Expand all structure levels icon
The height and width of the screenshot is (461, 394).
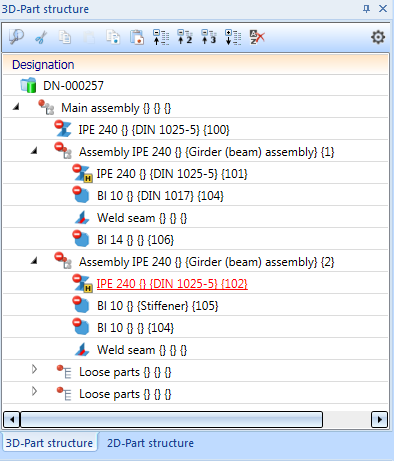tap(233, 37)
